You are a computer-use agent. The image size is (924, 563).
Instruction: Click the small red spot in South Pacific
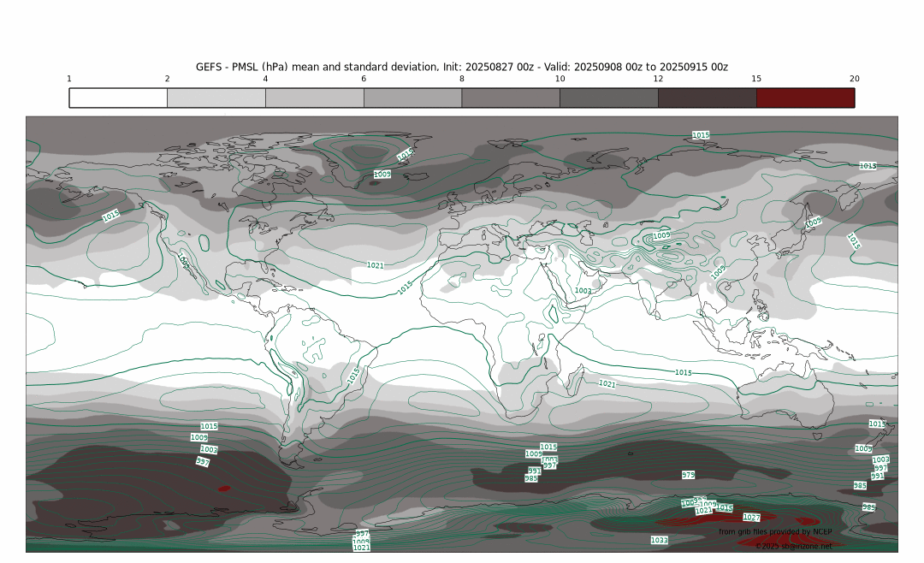click(224, 489)
